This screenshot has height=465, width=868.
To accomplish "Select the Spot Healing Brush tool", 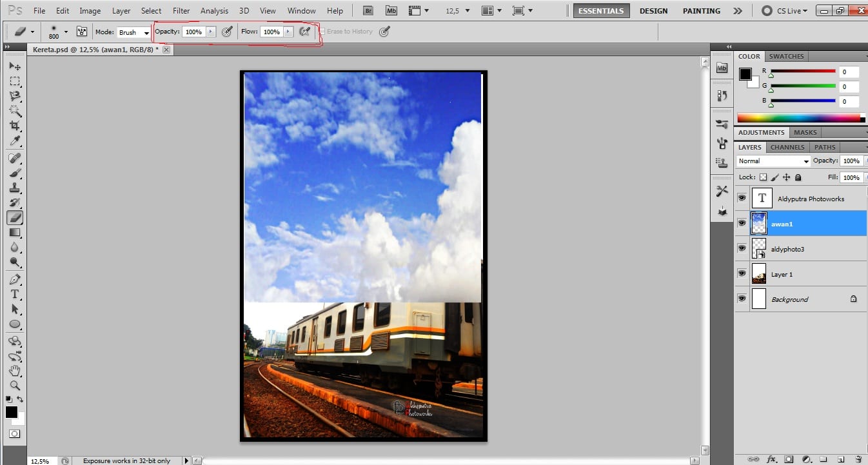I will (x=14, y=158).
